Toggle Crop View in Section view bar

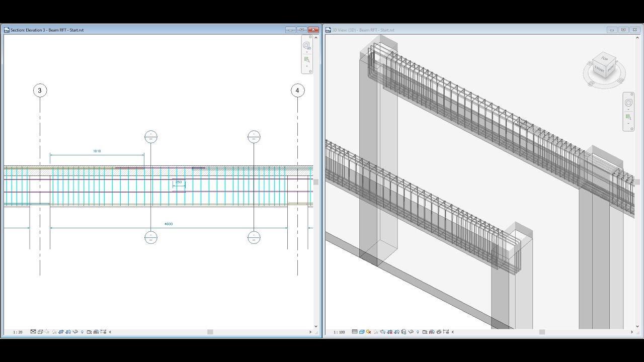click(61, 332)
